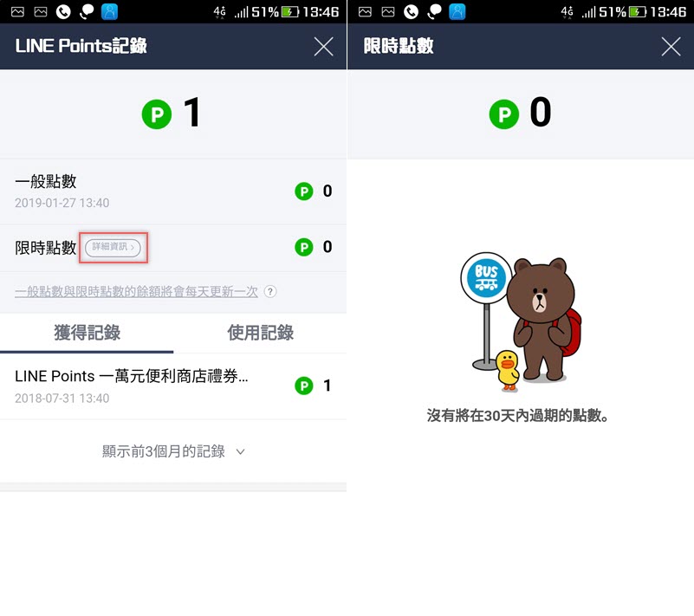
Task: Select the 獲得記錄 tab
Action: click(x=87, y=333)
